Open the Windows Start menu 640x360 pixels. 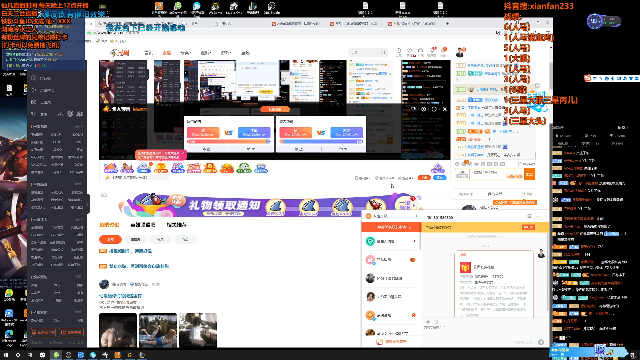pos(6,355)
